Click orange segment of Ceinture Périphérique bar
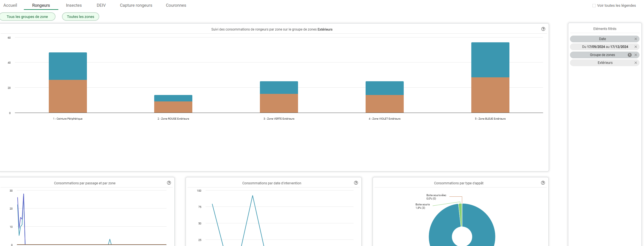Image resolution: width=644 pixels, height=246 pixels. click(68, 96)
